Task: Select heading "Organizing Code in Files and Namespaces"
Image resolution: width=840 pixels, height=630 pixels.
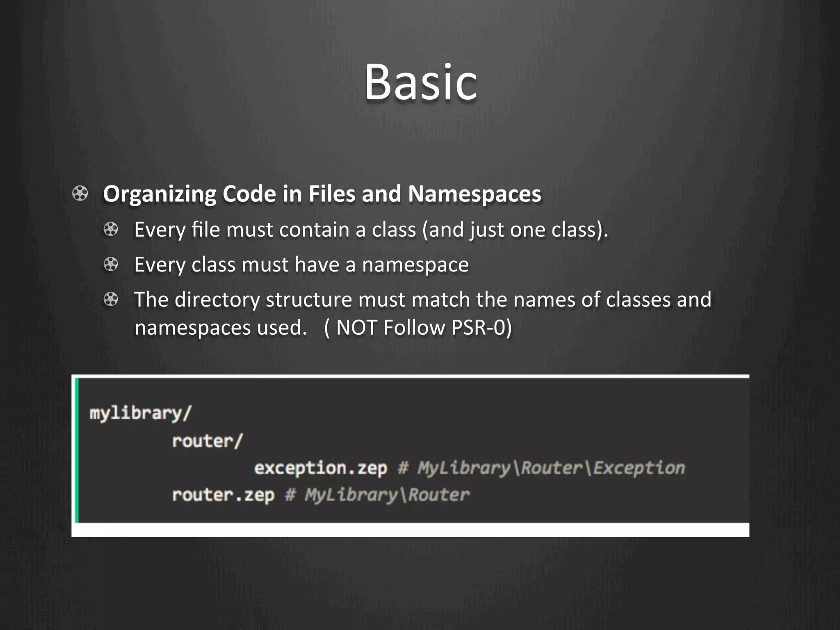Action: pyautogui.click(x=322, y=194)
